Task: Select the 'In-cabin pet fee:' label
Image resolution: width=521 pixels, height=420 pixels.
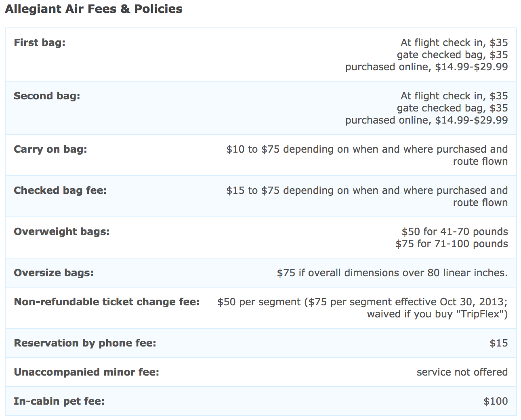Action: pyautogui.click(x=59, y=401)
